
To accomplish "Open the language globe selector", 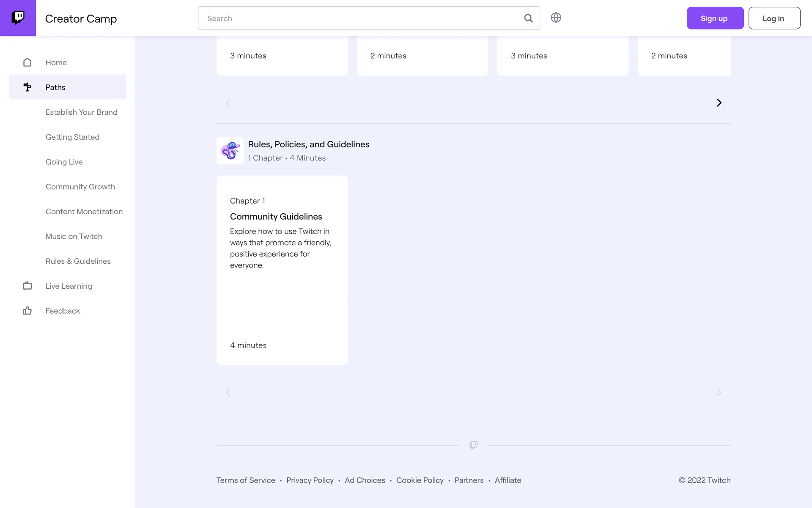I will click(556, 18).
